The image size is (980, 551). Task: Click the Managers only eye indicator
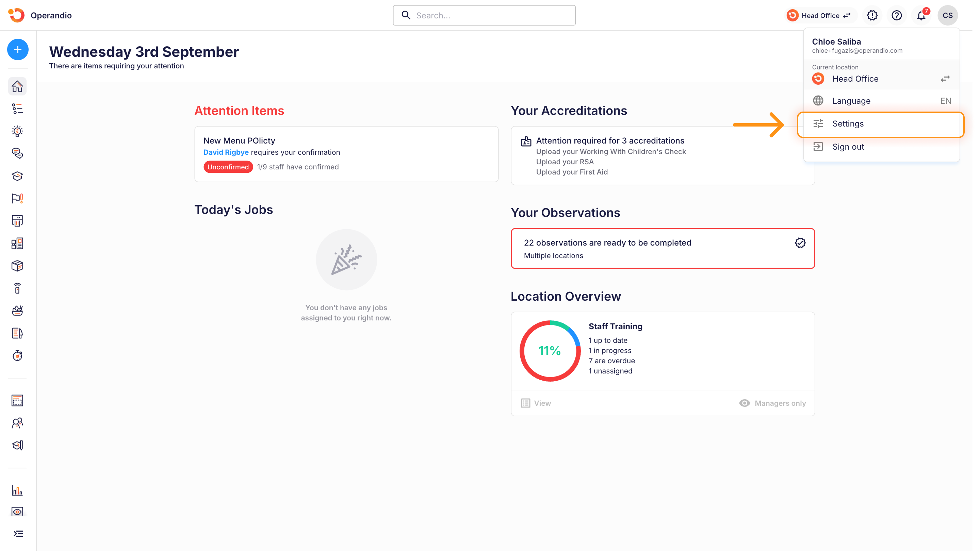pos(773,403)
